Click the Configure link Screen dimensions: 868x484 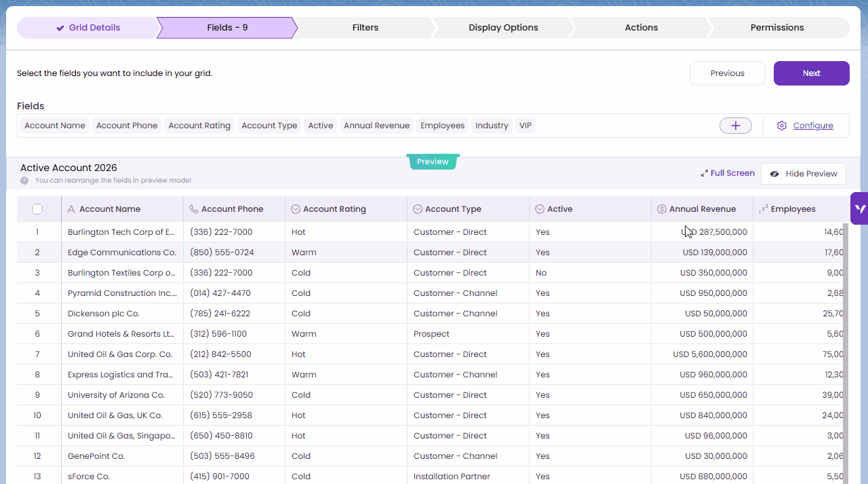coord(813,126)
